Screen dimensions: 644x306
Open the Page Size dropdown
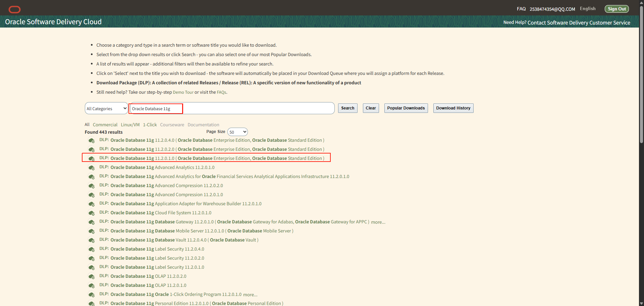click(237, 132)
